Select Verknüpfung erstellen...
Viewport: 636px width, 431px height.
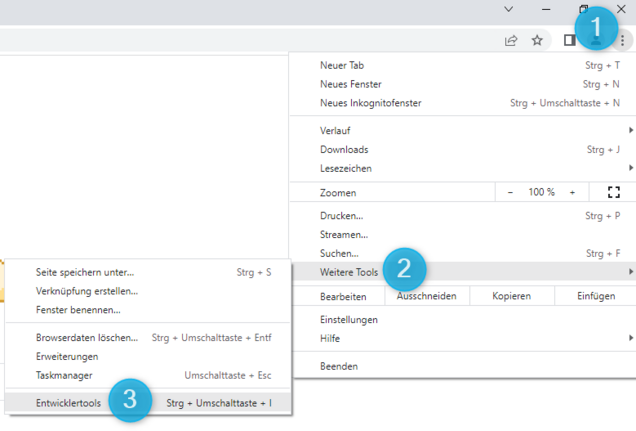coord(148,291)
